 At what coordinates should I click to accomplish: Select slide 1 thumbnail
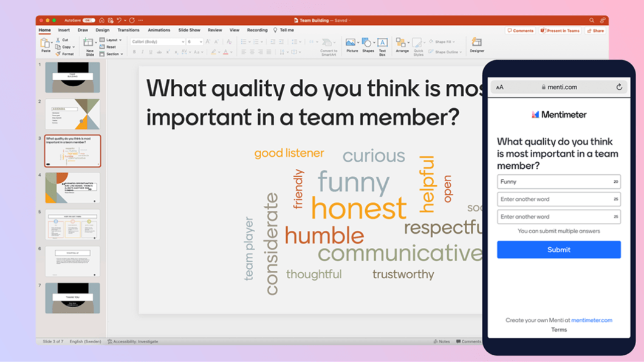pos(73,77)
